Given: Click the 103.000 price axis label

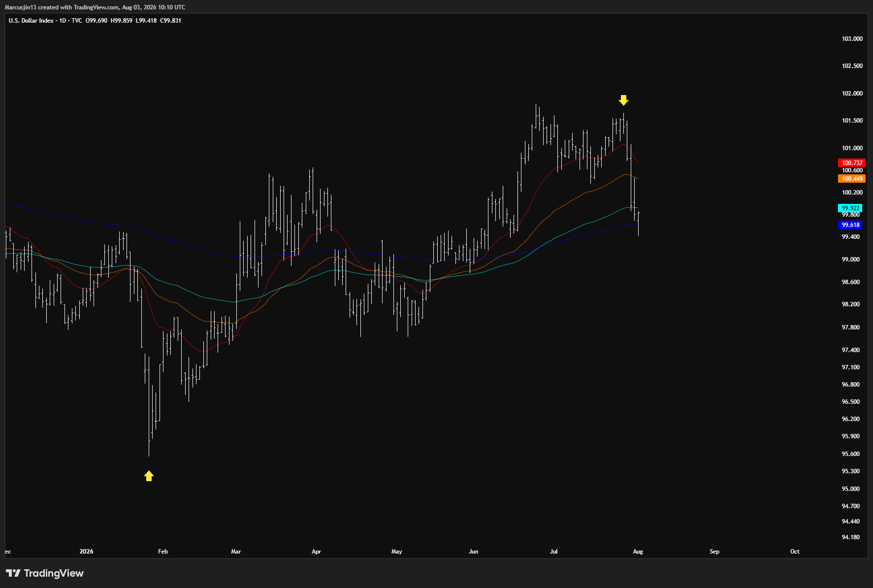Looking at the screenshot, I should (x=852, y=39).
